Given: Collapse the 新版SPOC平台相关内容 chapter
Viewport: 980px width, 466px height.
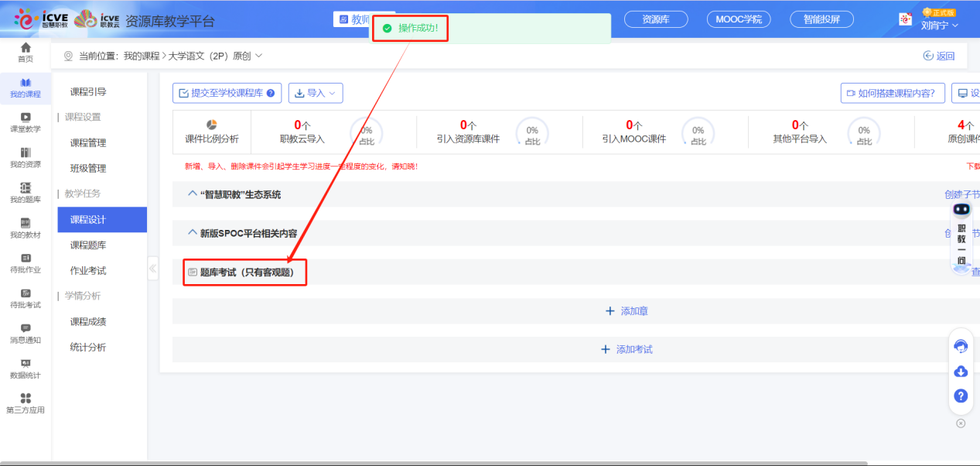Looking at the screenshot, I should (x=193, y=233).
